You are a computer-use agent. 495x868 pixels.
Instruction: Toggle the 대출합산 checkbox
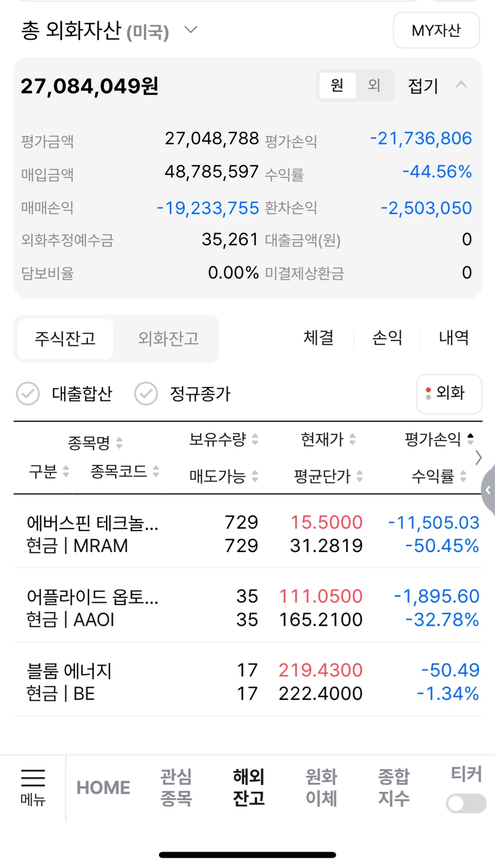[x=28, y=394]
